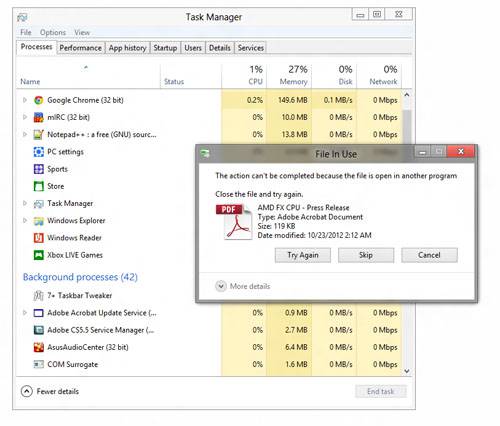Switch to the Users tab
Image resolution: width=500 pixels, height=426 pixels.
(193, 48)
